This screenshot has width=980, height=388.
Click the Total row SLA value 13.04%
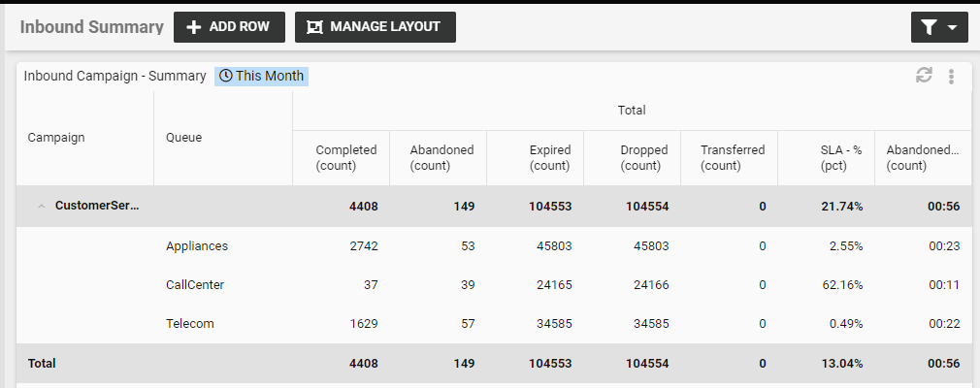point(842,363)
